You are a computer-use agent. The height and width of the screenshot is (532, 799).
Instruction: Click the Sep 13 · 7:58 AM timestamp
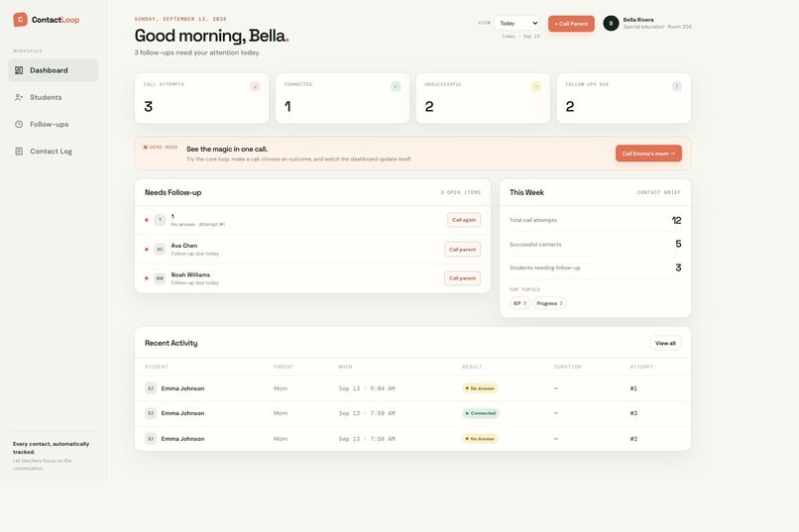coord(367,439)
